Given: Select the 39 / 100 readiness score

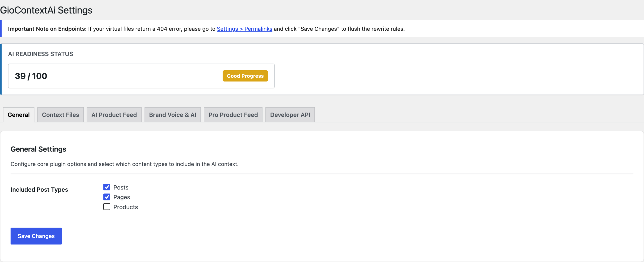Looking at the screenshot, I should [x=31, y=76].
